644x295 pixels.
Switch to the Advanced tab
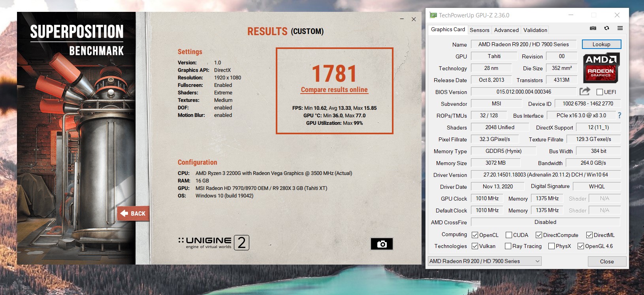tap(507, 30)
